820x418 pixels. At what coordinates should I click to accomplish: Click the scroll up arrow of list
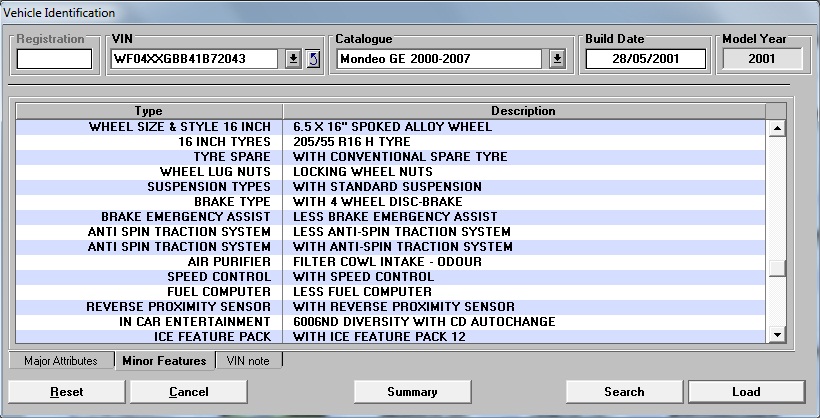(776, 128)
